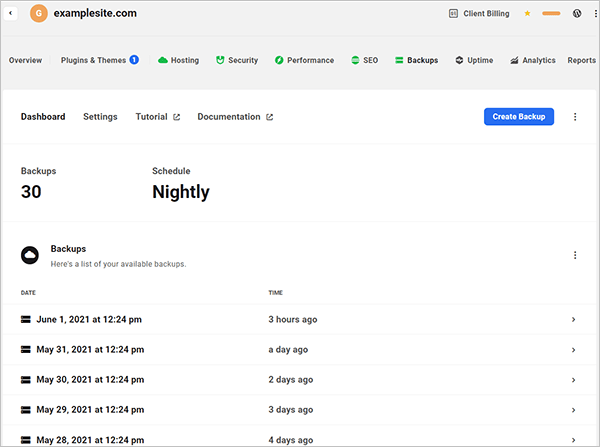Screen dimensions: 600x447
Task: Expand the May 31, 2021 backup chevron
Action: click(573, 350)
